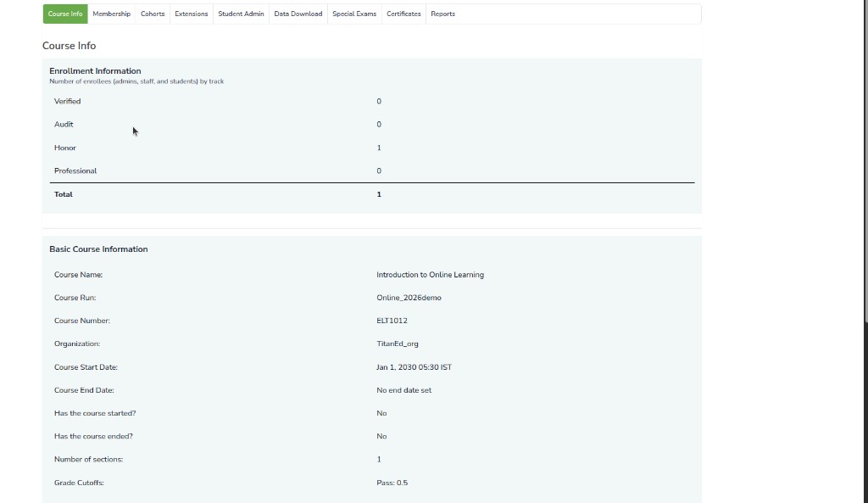Select the grade cutoff 'Pass: 0.5'
This screenshot has width=868, height=503.
pos(392,483)
